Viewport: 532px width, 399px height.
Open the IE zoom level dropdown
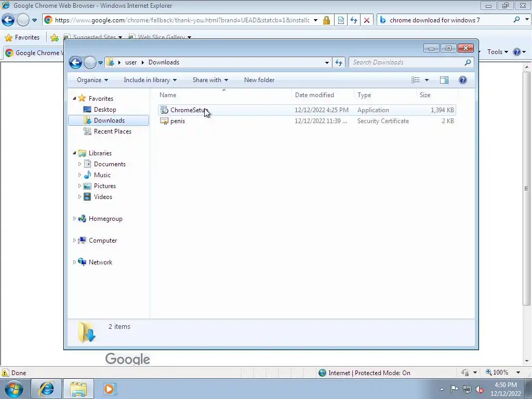(x=518, y=373)
